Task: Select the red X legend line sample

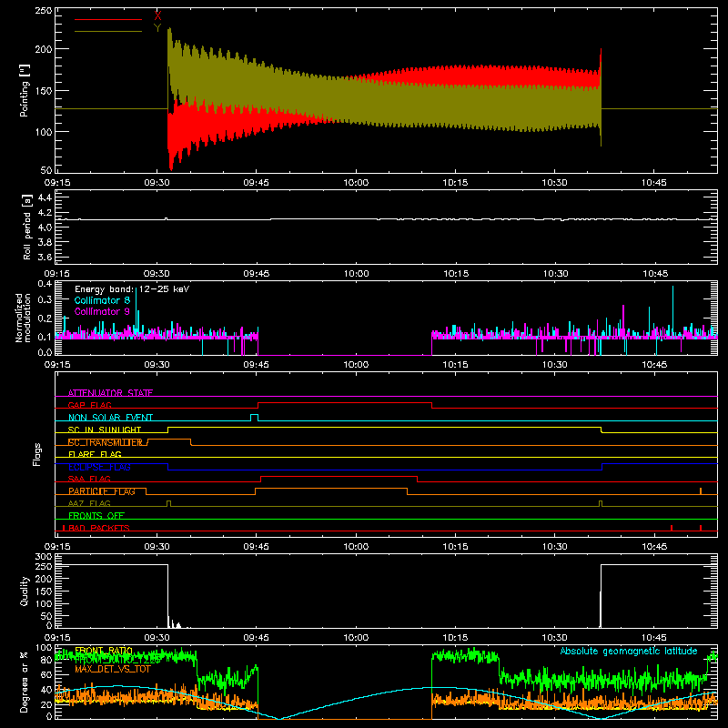Action: (x=108, y=19)
